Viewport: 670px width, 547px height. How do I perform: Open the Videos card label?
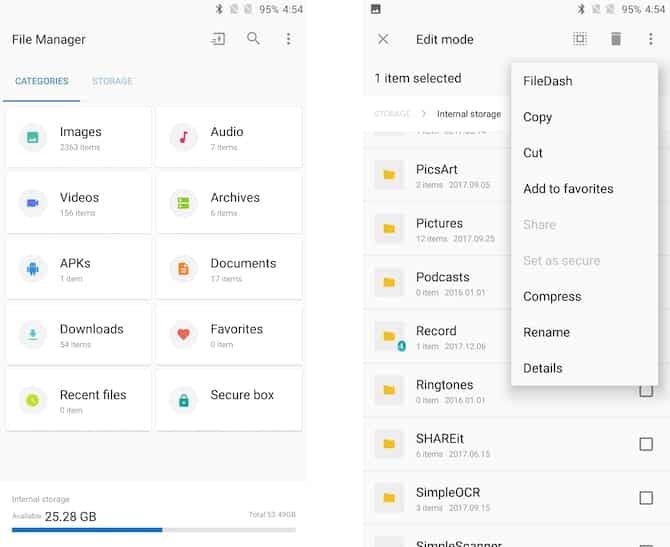click(79, 198)
